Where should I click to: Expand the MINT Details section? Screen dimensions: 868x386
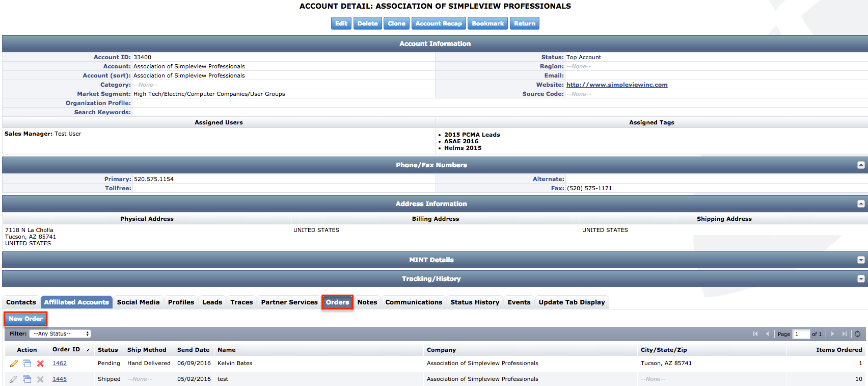click(861, 260)
